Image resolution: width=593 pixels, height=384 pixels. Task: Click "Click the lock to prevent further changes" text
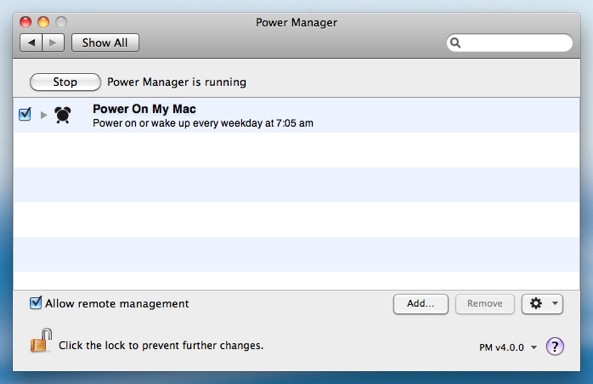coord(161,345)
